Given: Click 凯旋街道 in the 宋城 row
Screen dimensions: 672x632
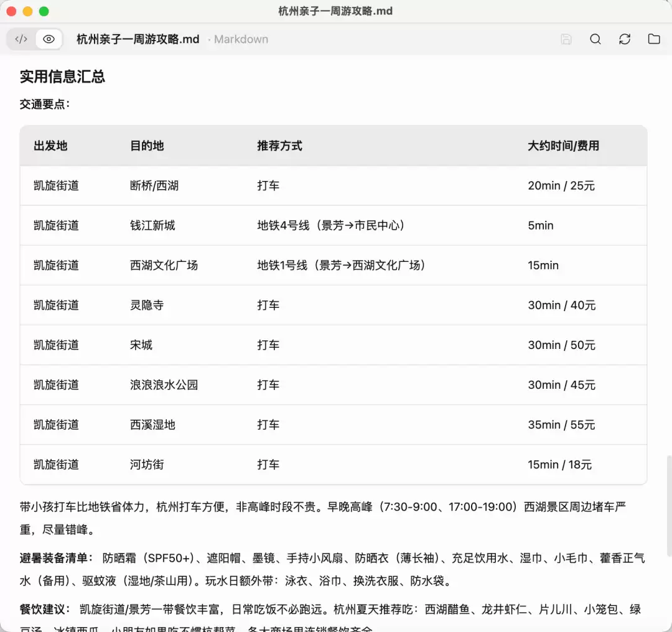Looking at the screenshot, I should tap(56, 345).
